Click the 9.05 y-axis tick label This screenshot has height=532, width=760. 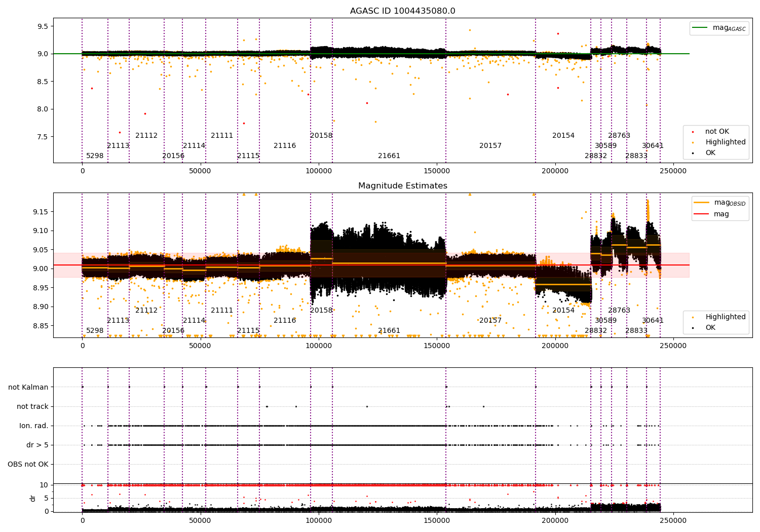(x=41, y=250)
